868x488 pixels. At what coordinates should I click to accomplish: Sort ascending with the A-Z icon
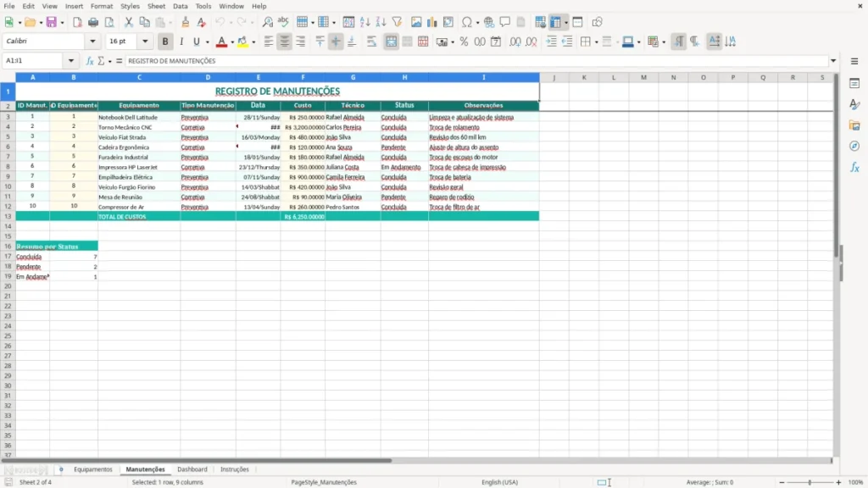click(x=364, y=22)
